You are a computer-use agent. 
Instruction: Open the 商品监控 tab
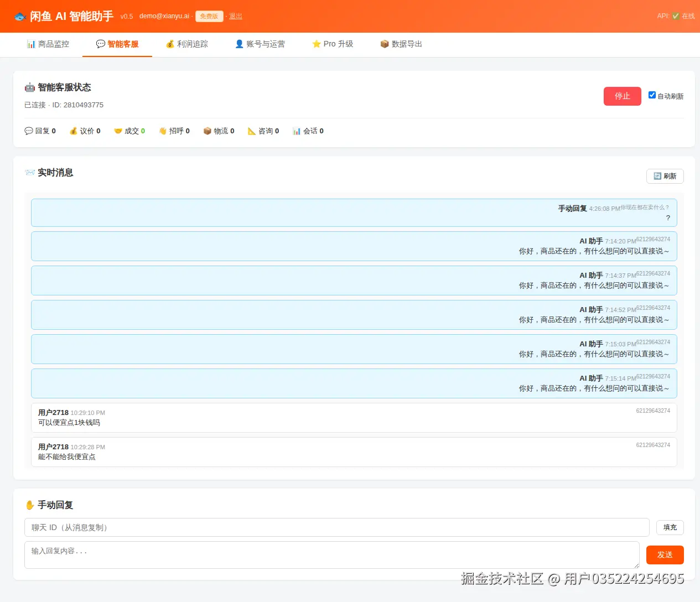click(x=48, y=44)
